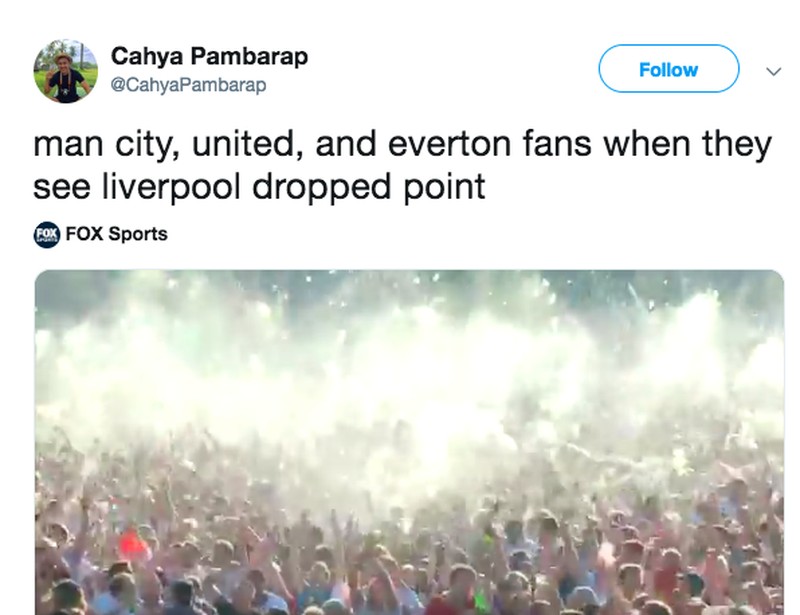Click Cahya Pambarap's profile avatar
The image size is (800, 615).
tap(66, 71)
